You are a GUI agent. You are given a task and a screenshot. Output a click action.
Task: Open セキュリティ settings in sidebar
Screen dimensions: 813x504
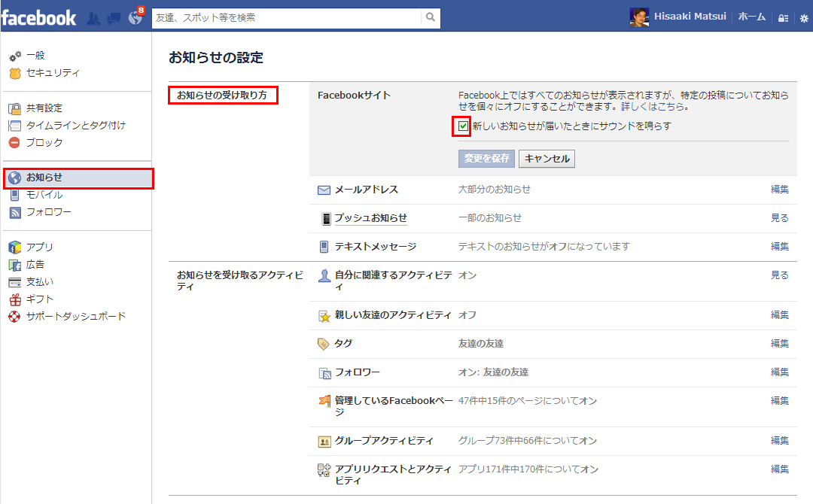coord(53,72)
